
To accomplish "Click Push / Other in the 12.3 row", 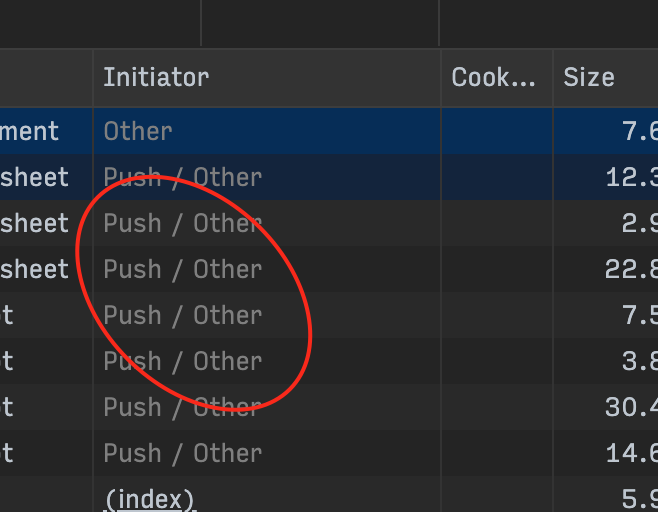I will pos(183,177).
